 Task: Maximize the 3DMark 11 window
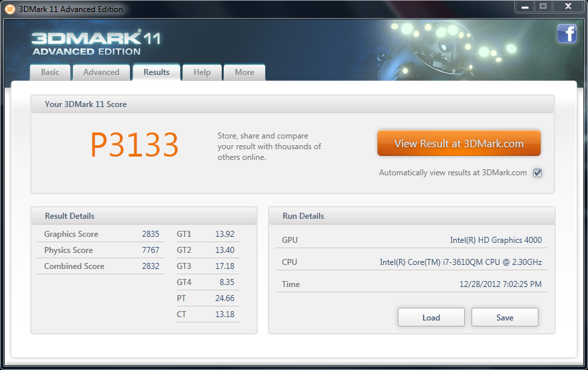pyautogui.click(x=542, y=7)
